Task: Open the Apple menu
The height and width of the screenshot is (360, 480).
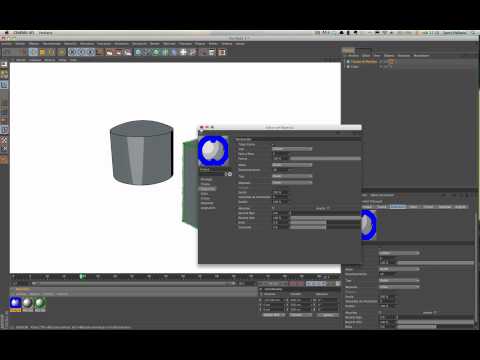Action: coord(6,33)
